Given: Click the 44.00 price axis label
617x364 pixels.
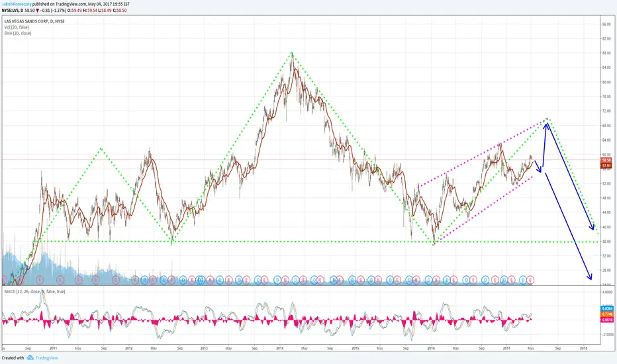Looking at the screenshot, I should tap(606, 213).
